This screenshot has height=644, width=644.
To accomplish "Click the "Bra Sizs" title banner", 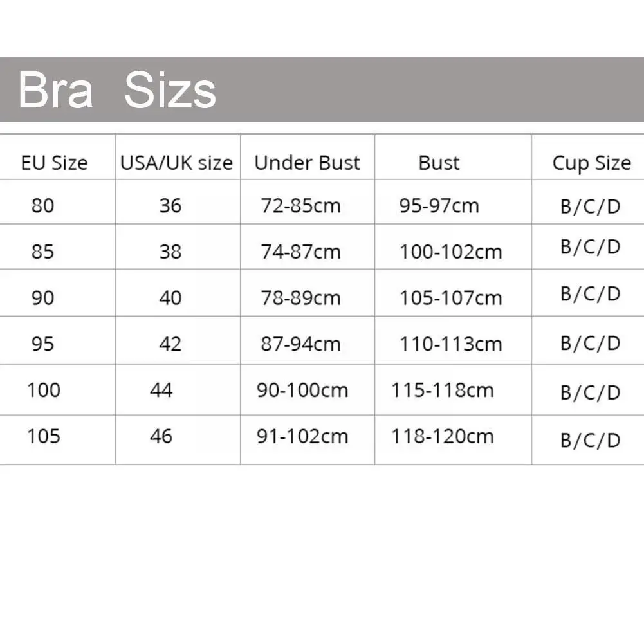I will tap(117, 90).
